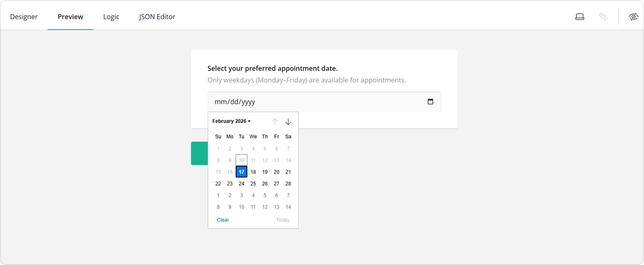This screenshot has height=265, width=644.
Task: Jump to today's date with Today
Action: click(283, 220)
